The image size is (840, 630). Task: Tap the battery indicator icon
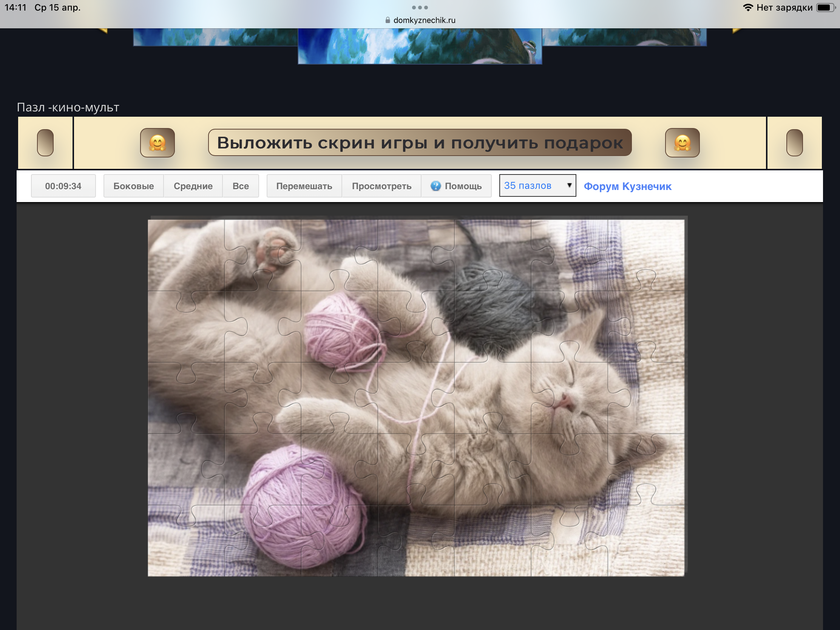click(825, 8)
